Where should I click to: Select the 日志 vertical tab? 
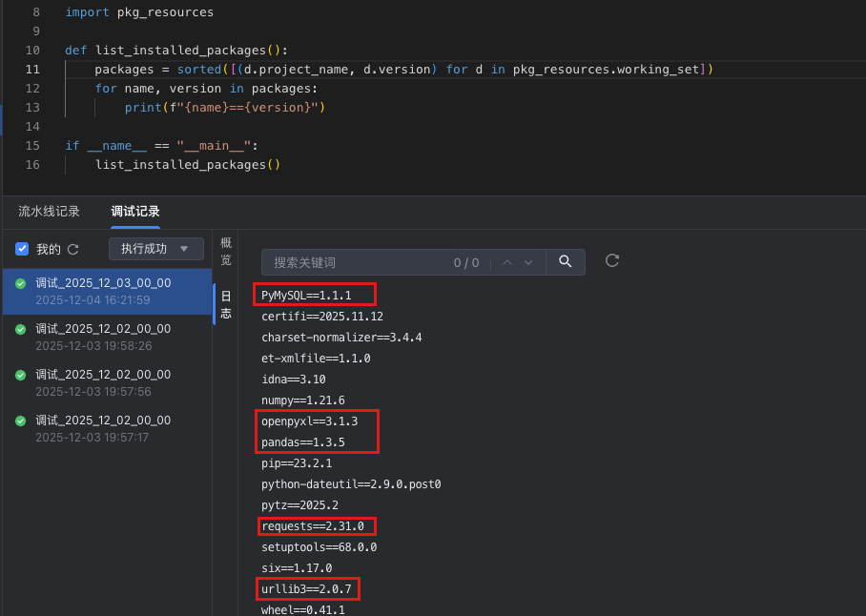point(226,304)
